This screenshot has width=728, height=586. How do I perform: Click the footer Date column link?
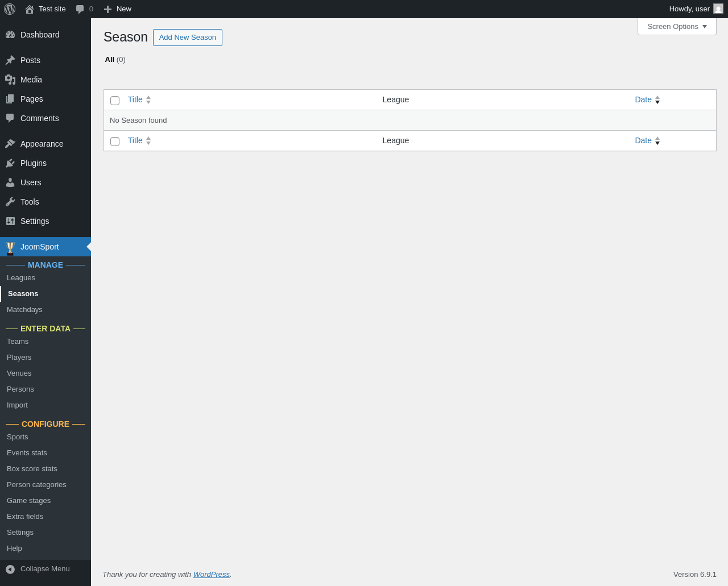coord(643,140)
